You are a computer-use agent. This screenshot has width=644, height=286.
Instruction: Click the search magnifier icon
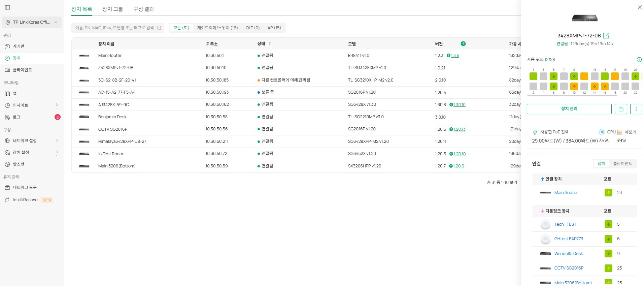159,28
